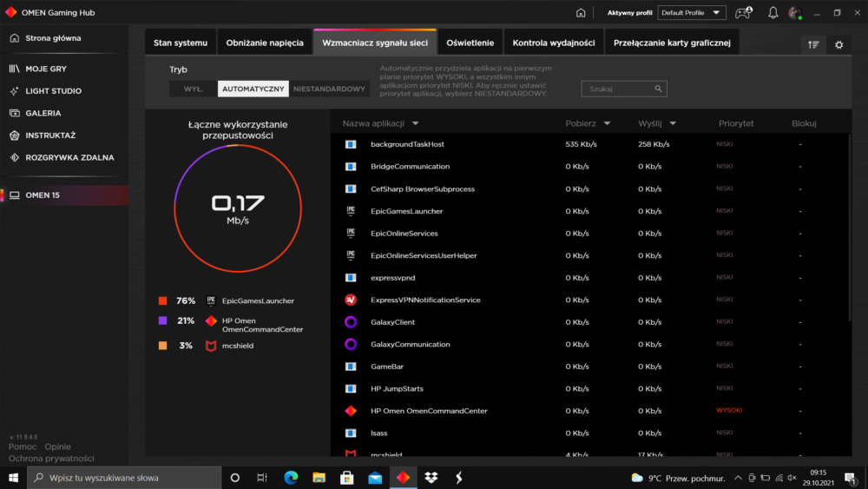Screen dimensions: 868x489
Task: Select the OMEN 15 device
Action: point(64,195)
